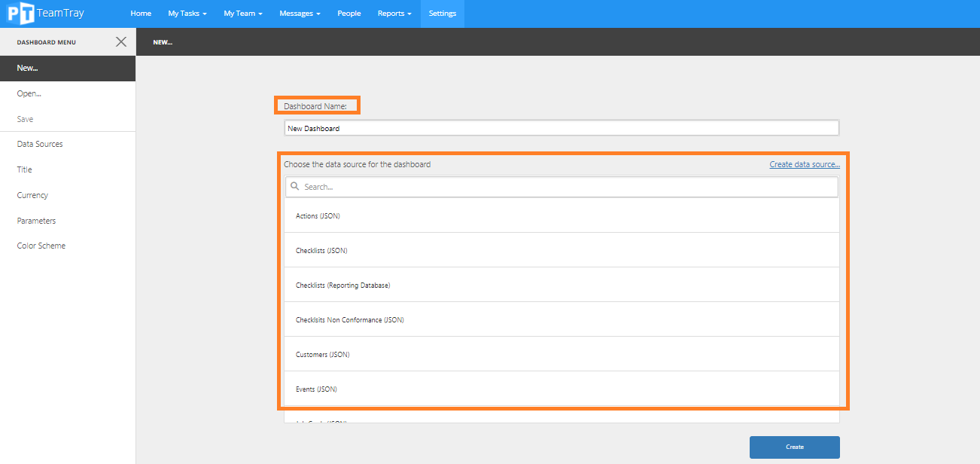Expand the Messages dropdown
Screen dimensions: 980x464
pyautogui.click(x=299, y=13)
